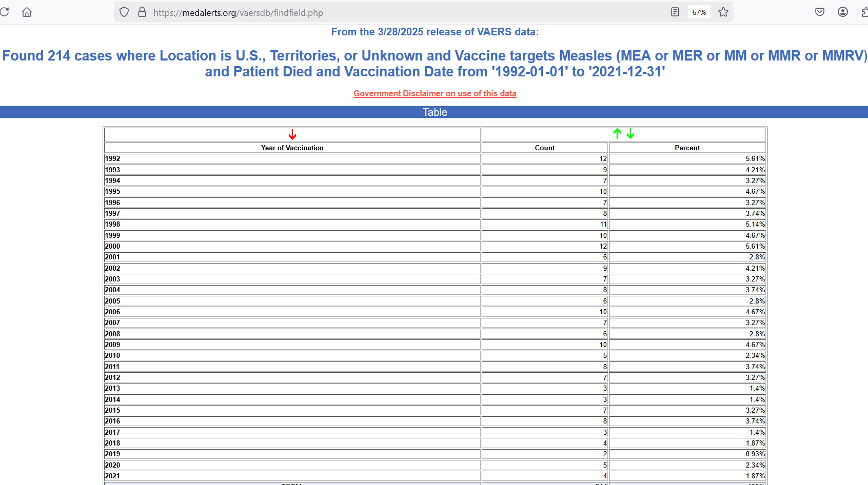The height and width of the screenshot is (485, 868).
Task: Click percent 0.93% in the 2019 row
Action: [755, 454]
